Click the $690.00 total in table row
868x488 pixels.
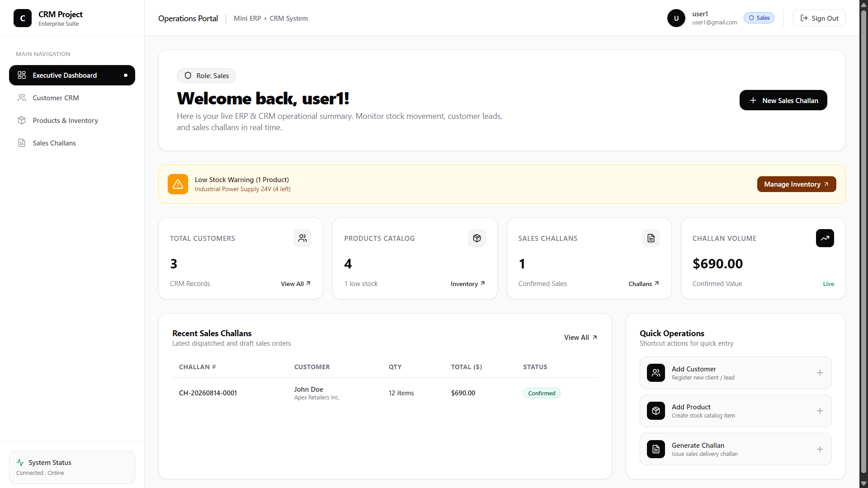(x=463, y=393)
